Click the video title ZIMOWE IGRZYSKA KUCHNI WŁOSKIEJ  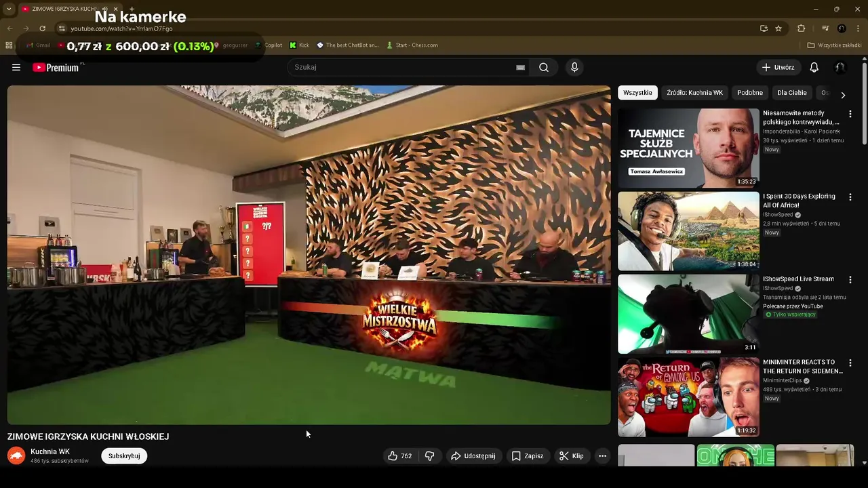pos(88,436)
